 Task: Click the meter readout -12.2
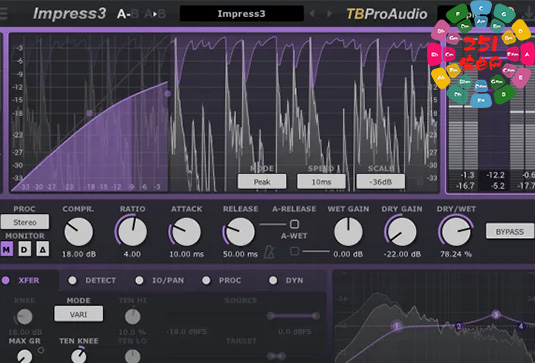pos(496,175)
